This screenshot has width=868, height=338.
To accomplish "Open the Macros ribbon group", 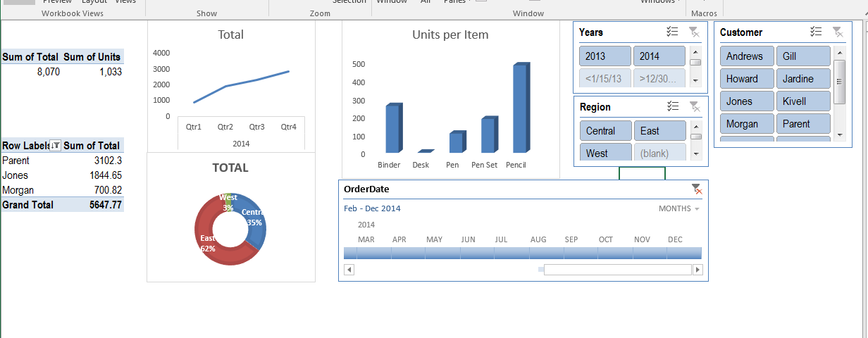I will coord(704,13).
